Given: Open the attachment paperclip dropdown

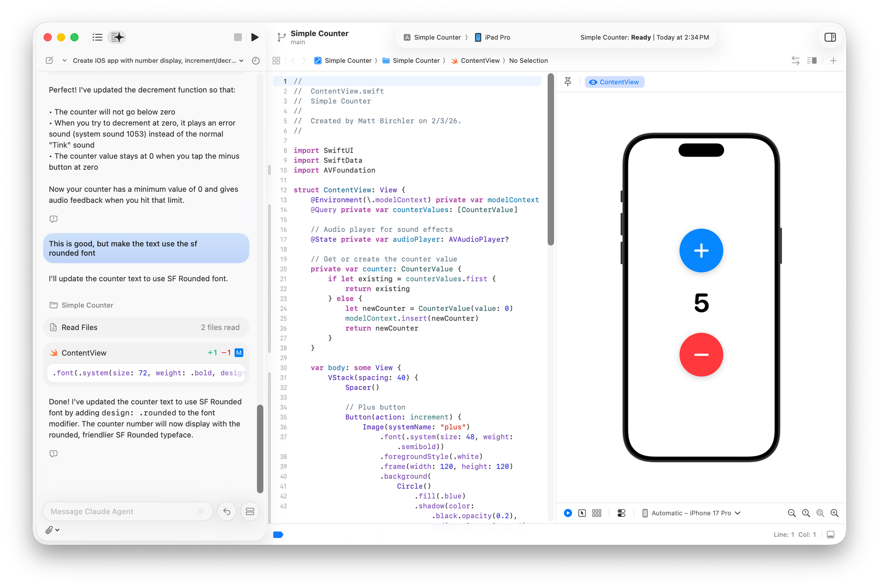Looking at the screenshot, I should click(x=52, y=530).
